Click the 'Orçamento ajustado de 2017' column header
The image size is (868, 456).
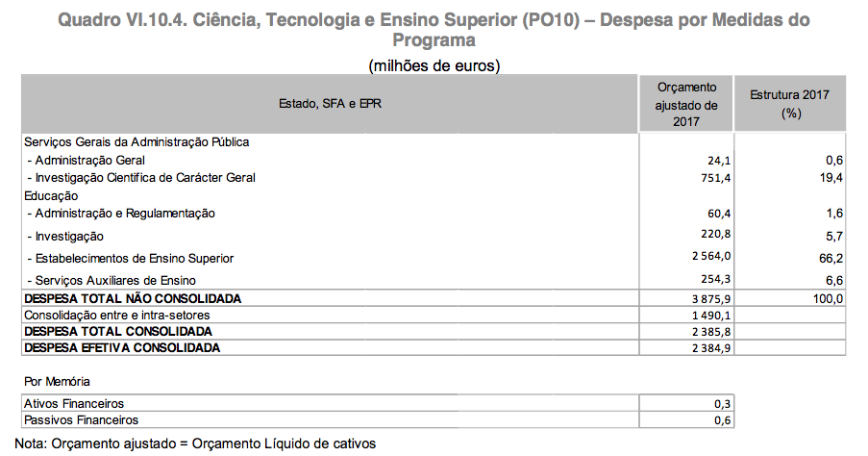point(686,104)
